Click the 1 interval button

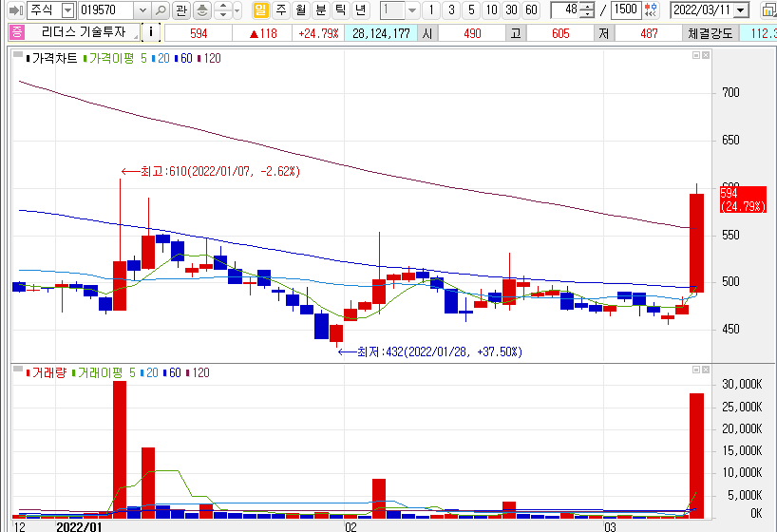click(x=431, y=9)
